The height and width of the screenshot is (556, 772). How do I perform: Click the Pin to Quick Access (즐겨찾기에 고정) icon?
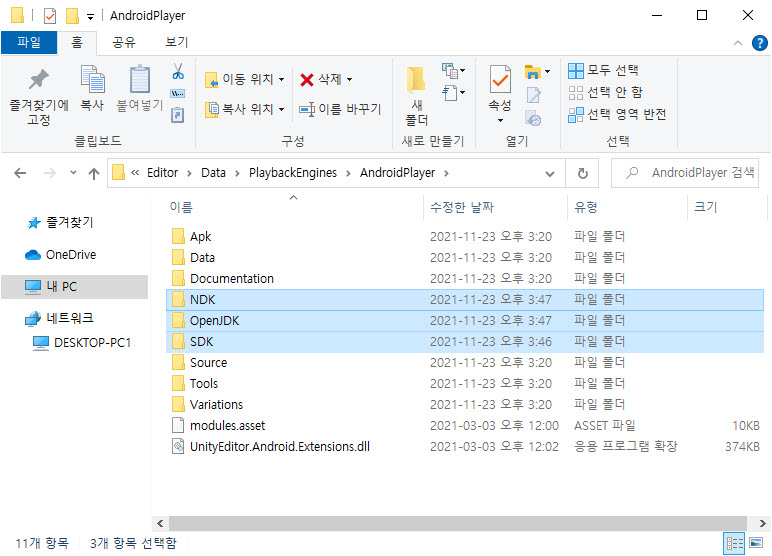pos(38,80)
